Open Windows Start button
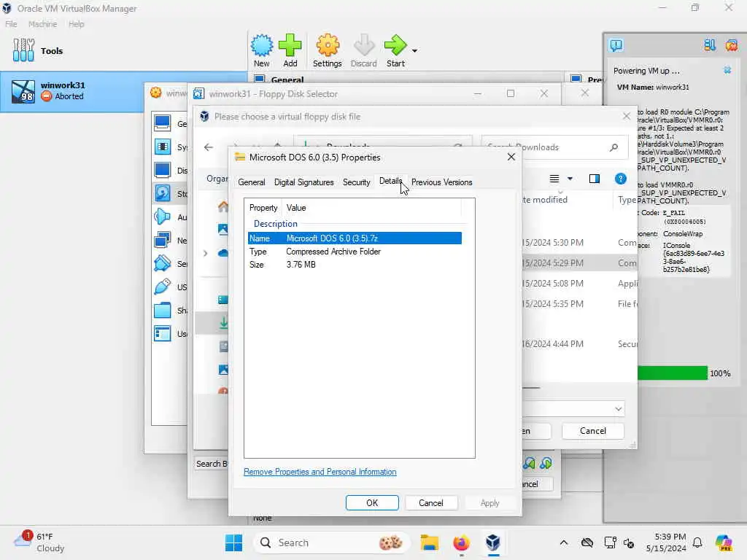 click(x=233, y=542)
